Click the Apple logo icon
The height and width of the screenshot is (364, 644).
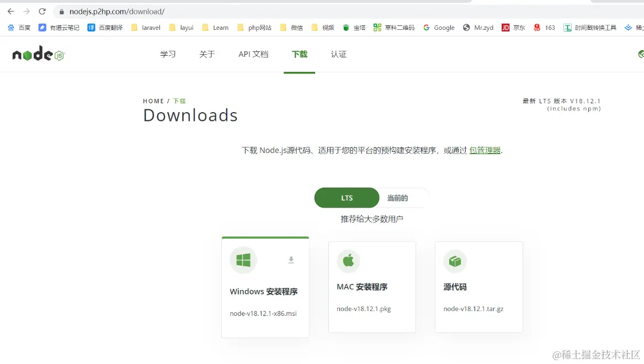348,261
